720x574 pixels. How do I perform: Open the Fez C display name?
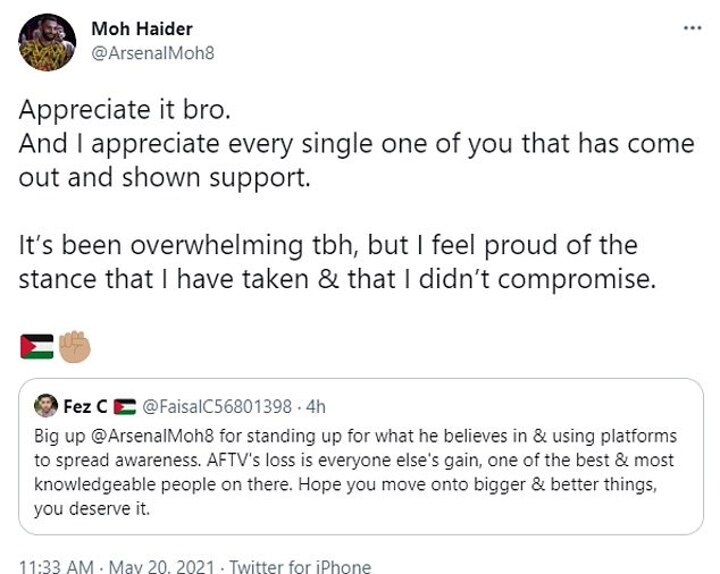pyautogui.click(x=86, y=406)
